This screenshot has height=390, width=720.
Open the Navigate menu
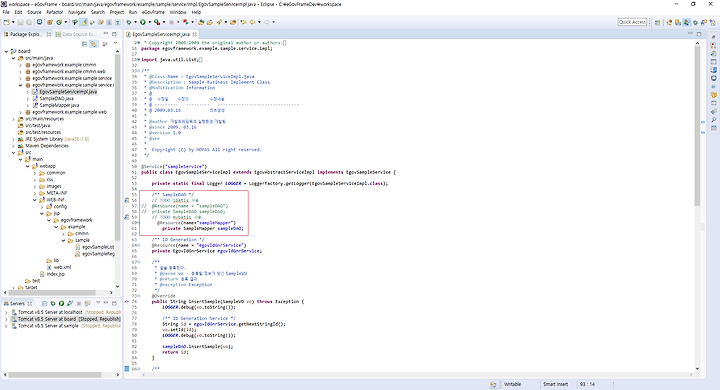click(77, 12)
